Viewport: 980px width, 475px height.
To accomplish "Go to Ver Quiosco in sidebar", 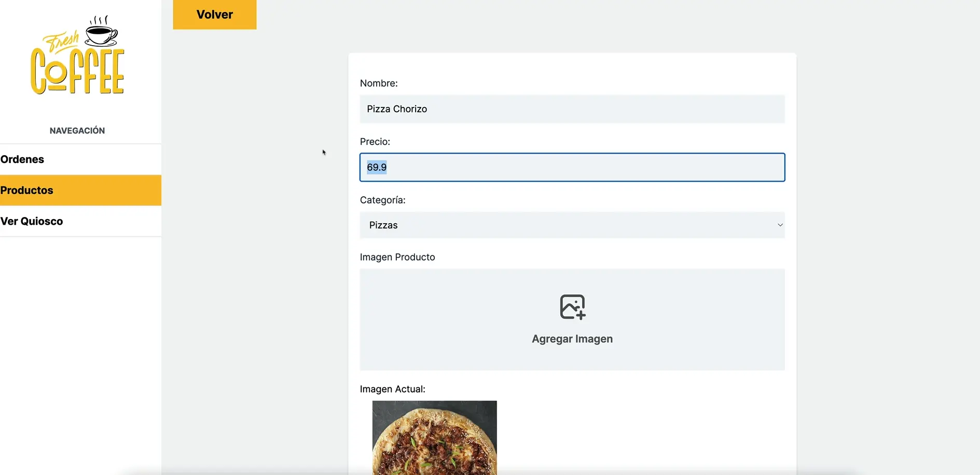I will pyautogui.click(x=32, y=221).
